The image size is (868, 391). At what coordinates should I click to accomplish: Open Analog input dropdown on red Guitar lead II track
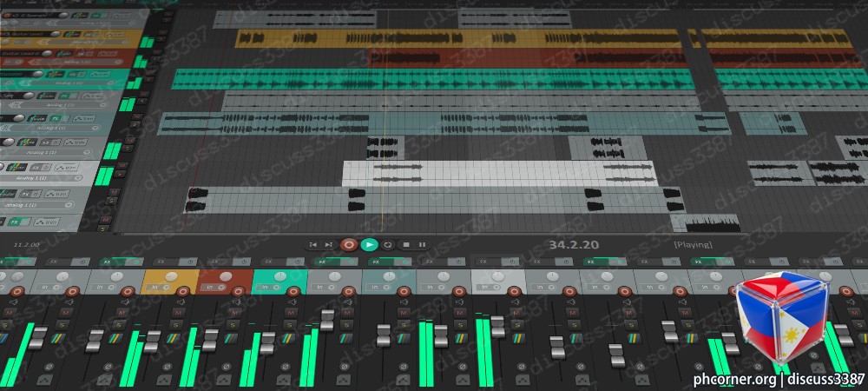(77, 62)
